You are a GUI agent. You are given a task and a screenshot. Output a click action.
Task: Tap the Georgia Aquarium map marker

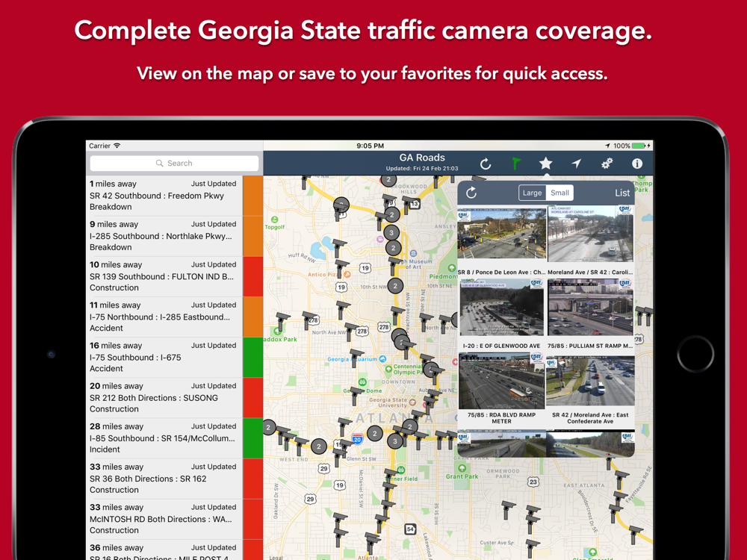tap(382, 359)
